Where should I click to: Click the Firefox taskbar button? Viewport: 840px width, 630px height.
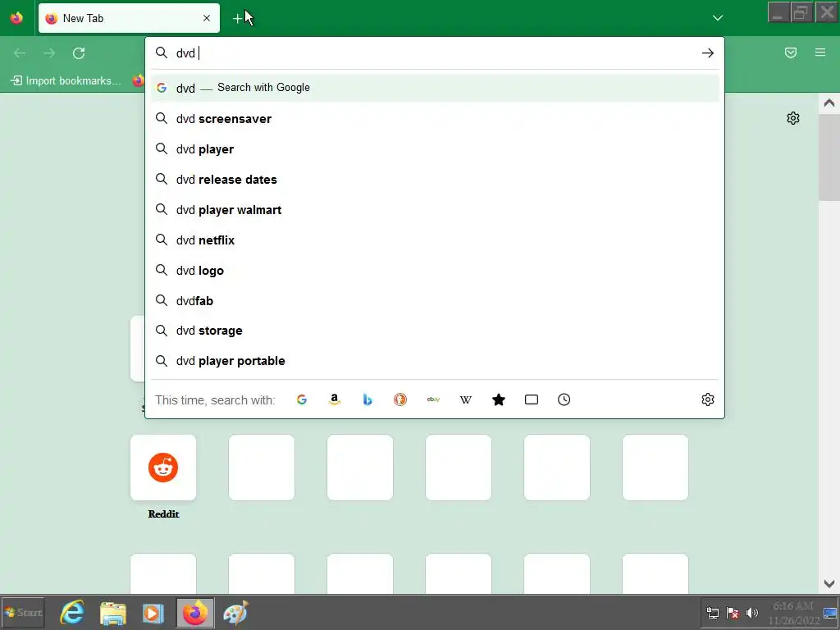pyautogui.click(x=195, y=612)
